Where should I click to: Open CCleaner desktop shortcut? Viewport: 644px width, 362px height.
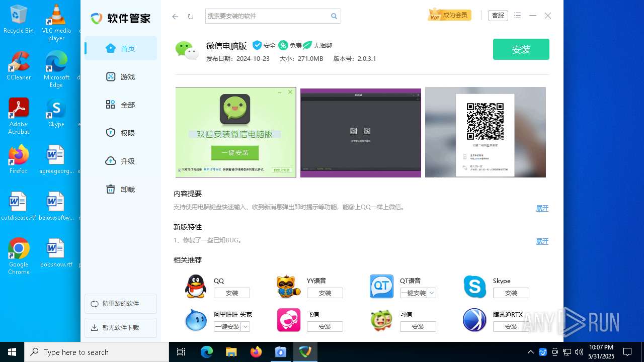point(19,66)
